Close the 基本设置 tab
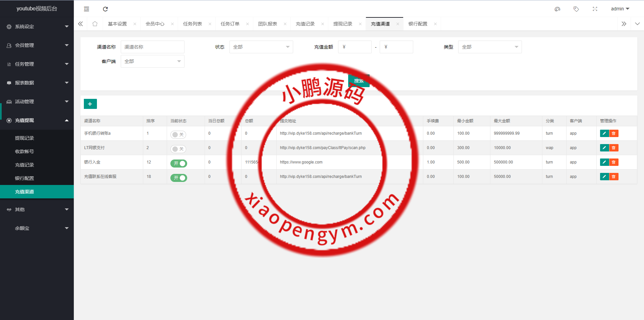644x320 pixels. pos(135,24)
